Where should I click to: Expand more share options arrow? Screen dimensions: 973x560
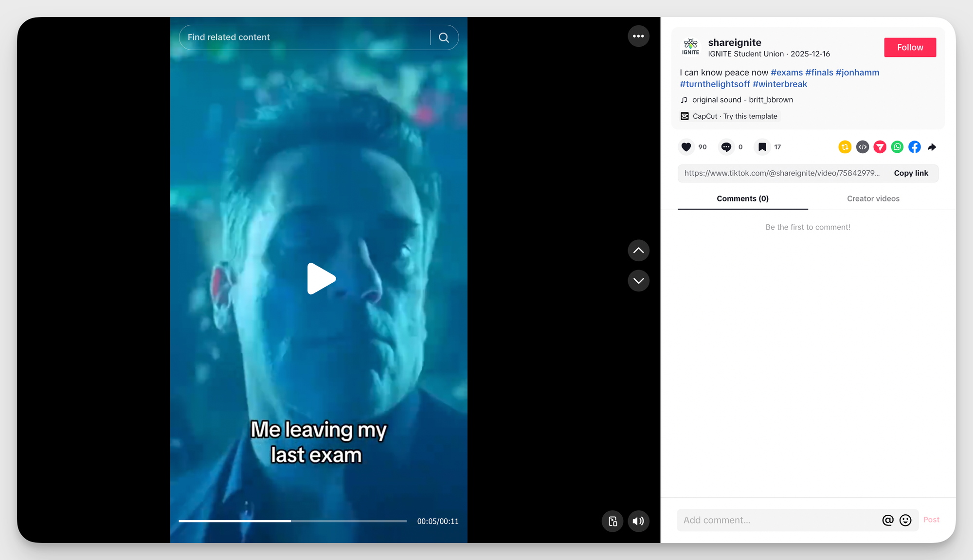tap(932, 147)
